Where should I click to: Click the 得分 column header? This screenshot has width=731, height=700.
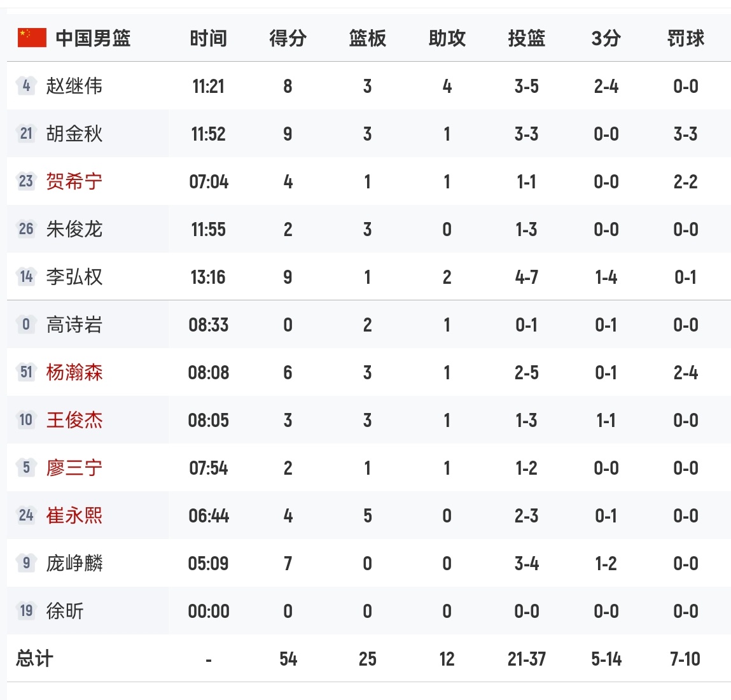coord(288,38)
